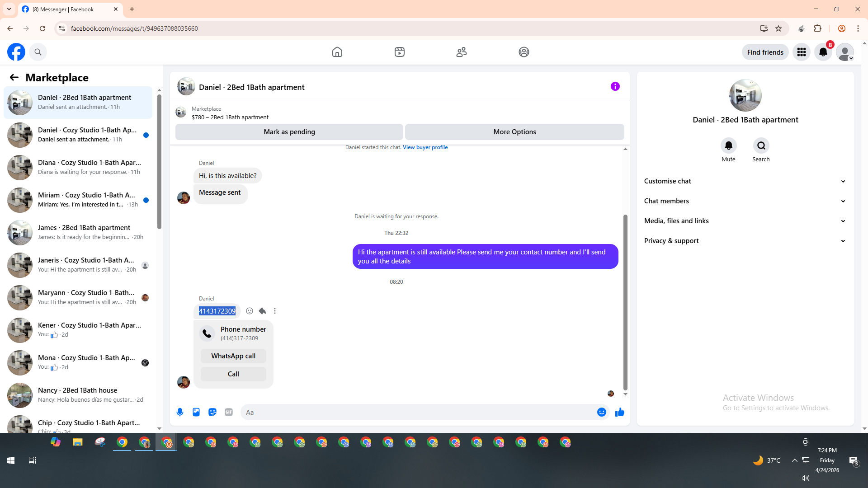868x488 pixels.
Task: Click the Find friends button
Action: click(765, 52)
